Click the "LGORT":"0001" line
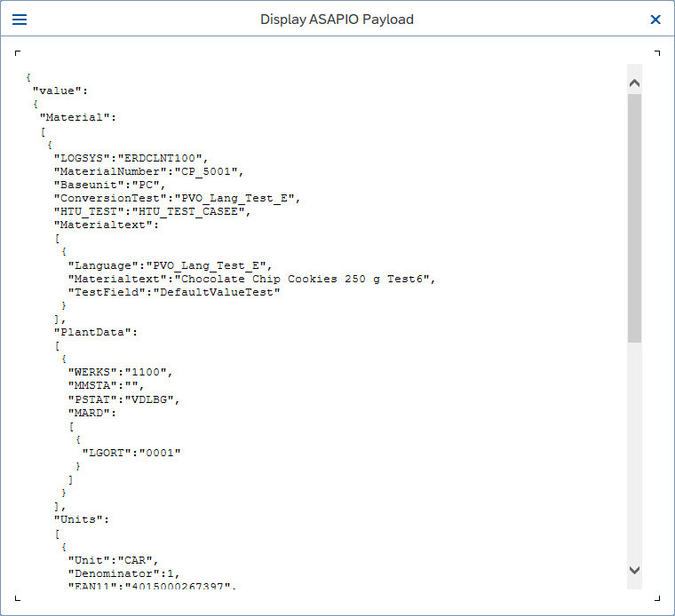675x616 pixels. click(131, 453)
